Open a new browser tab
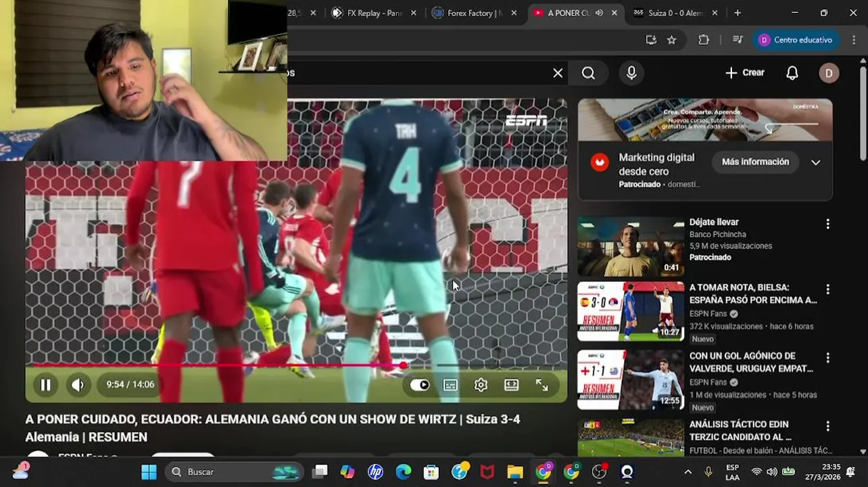Screen dimensions: 868x487 pos(738,13)
